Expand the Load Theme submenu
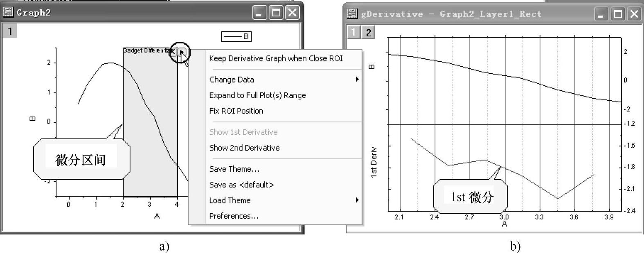This screenshot has width=644, height=253. (284, 200)
